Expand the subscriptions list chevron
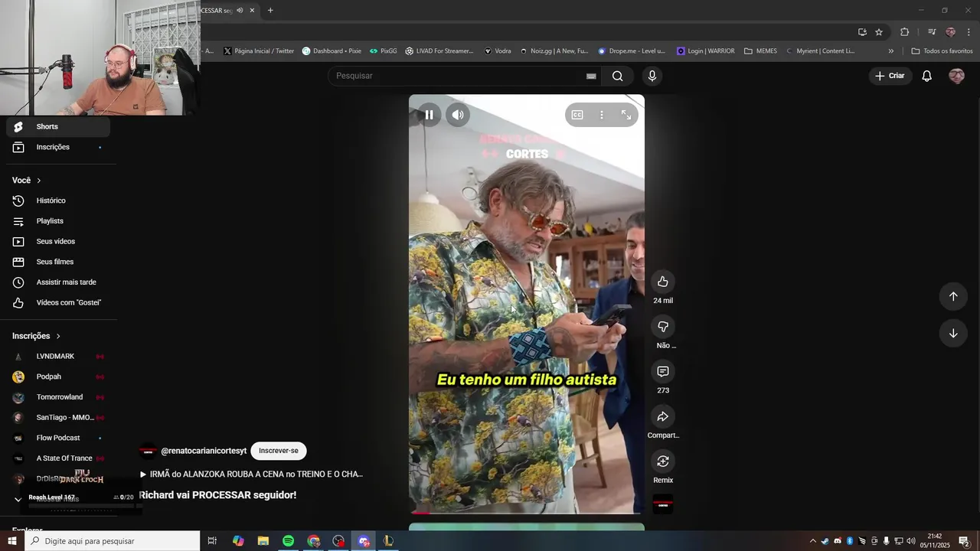 (18, 499)
